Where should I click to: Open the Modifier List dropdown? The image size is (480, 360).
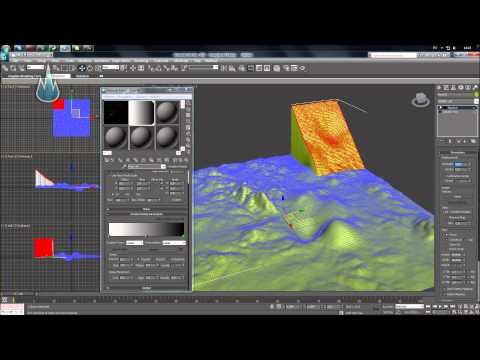[458, 101]
